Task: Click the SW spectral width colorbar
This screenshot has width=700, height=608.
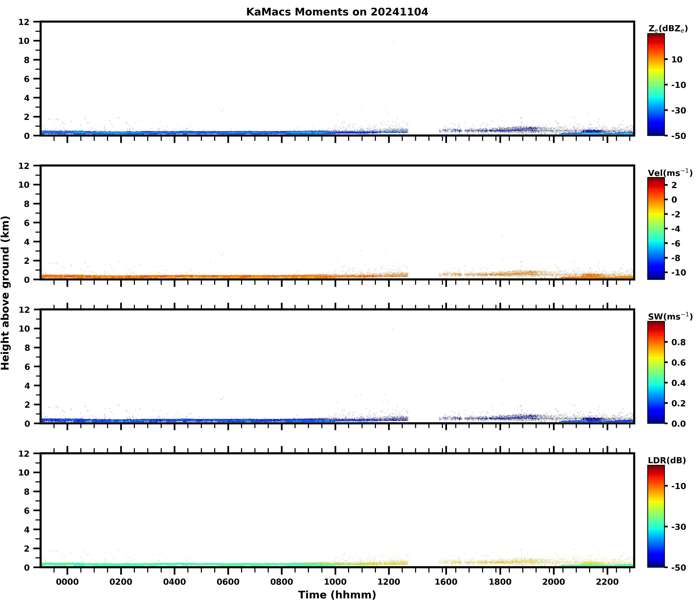Action: [x=656, y=373]
